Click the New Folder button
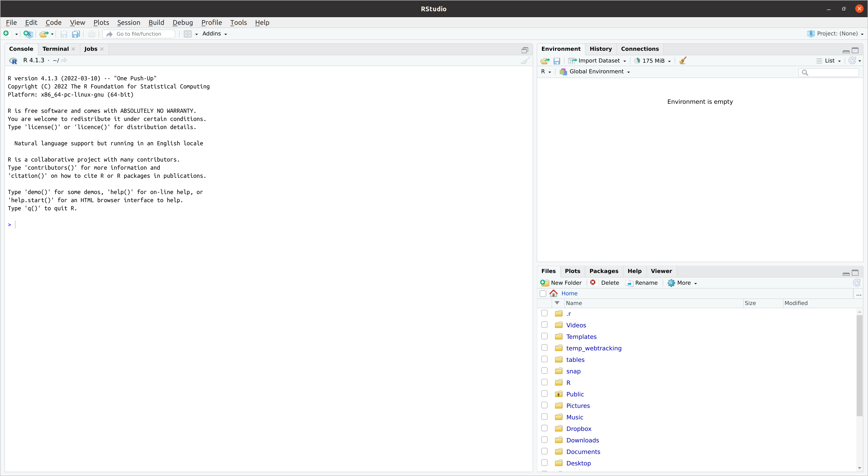Image resolution: width=868 pixels, height=476 pixels. [561, 283]
